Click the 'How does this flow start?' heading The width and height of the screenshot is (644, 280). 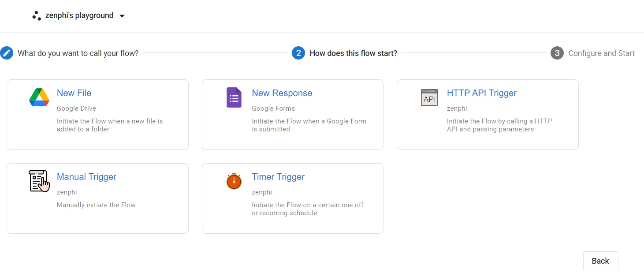(353, 53)
